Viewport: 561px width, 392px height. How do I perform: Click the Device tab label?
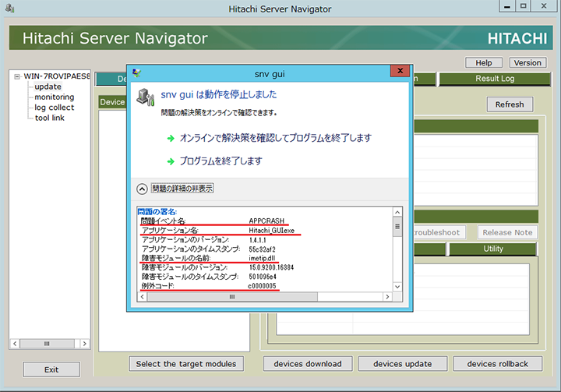[x=112, y=102]
